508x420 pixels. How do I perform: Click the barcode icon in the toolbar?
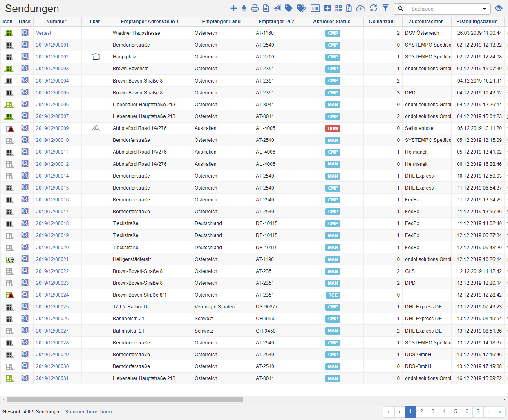[315, 9]
